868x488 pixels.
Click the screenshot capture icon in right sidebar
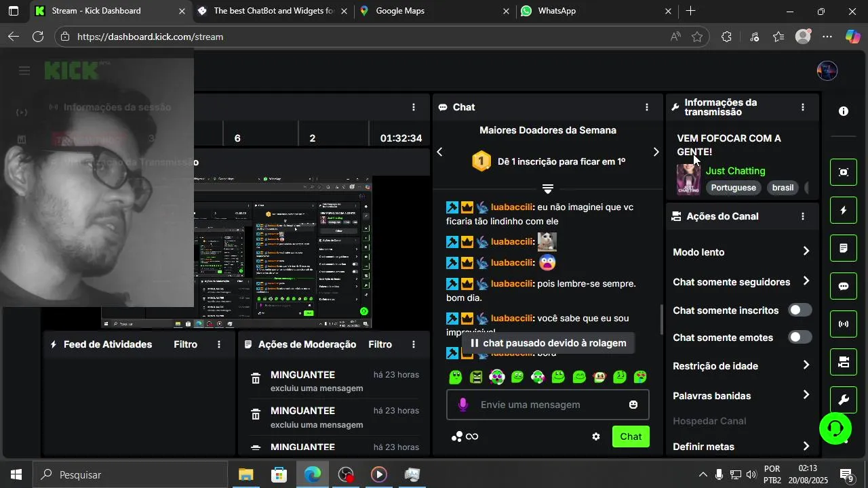click(x=844, y=172)
